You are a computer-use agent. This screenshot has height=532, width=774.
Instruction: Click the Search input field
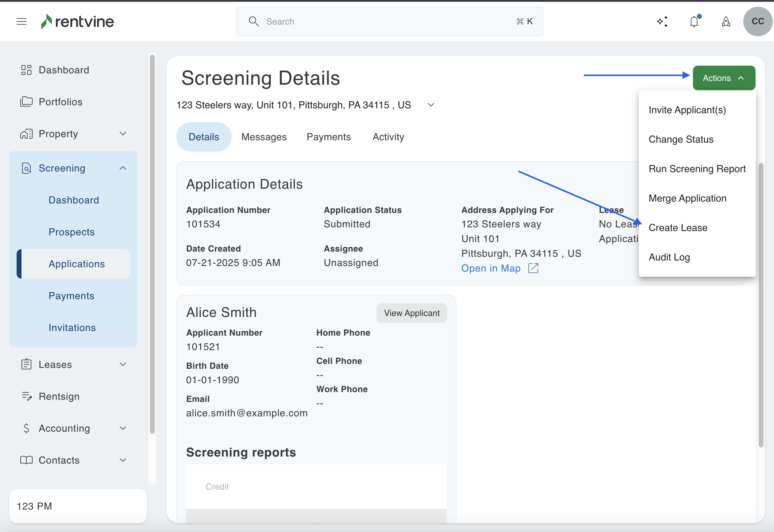point(389,22)
